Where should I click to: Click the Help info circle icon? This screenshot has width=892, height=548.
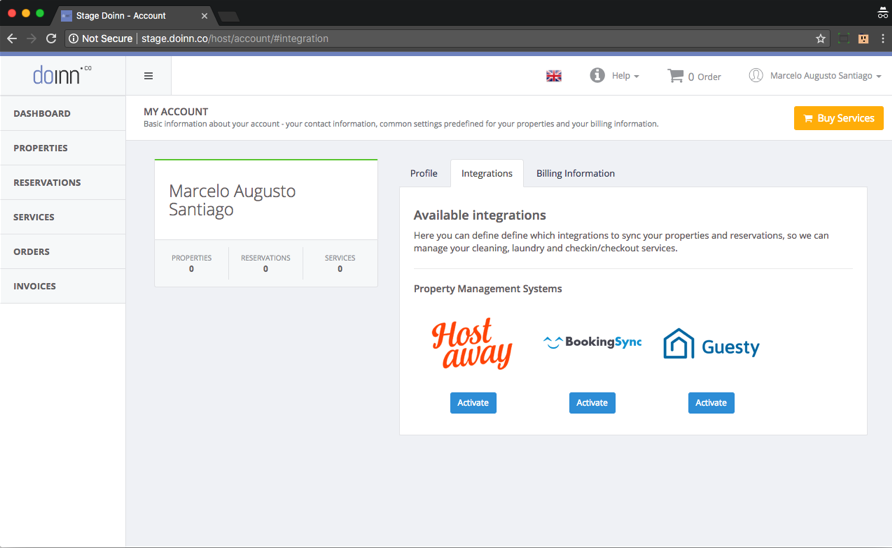pos(597,75)
